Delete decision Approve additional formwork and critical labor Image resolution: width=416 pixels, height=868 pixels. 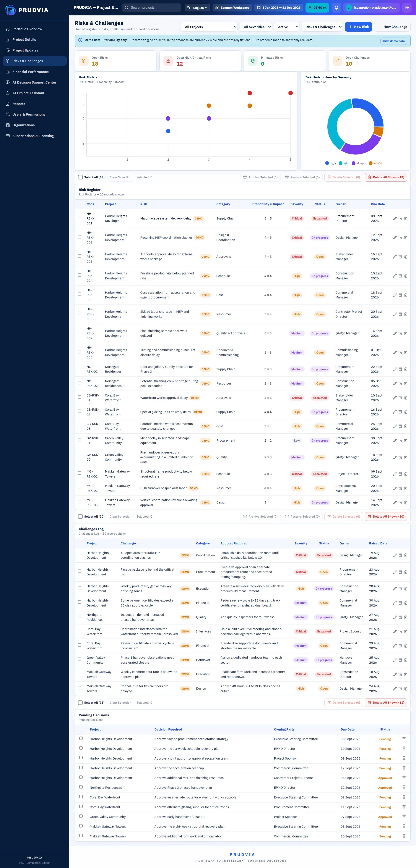coord(404,836)
